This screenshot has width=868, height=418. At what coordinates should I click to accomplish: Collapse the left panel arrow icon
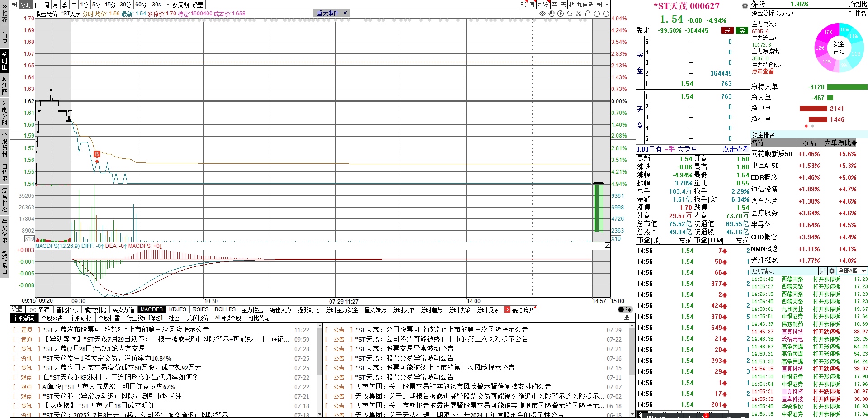tap(14, 5)
